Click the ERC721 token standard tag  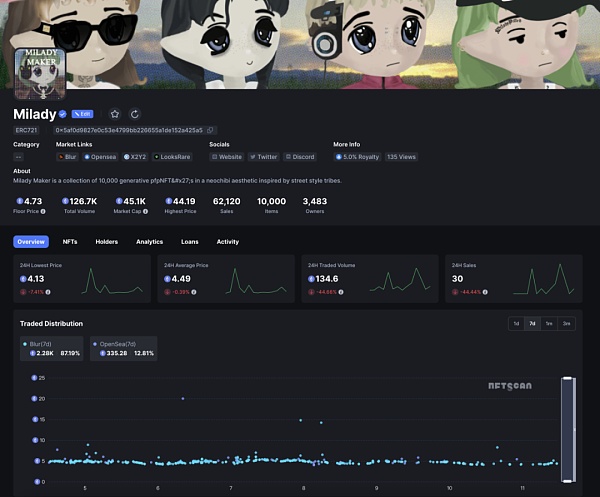pyautogui.click(x=26, y=130)
